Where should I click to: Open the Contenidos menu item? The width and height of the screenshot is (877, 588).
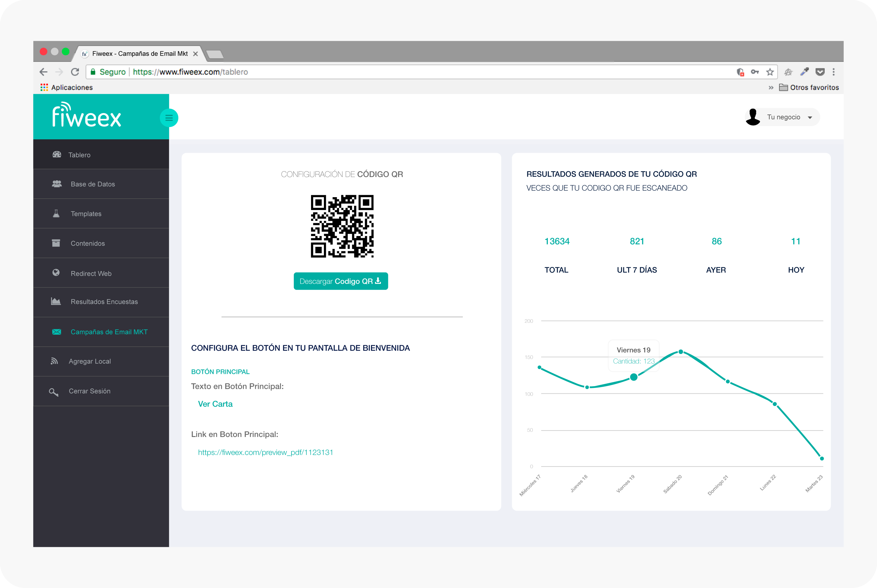(101, 243)
